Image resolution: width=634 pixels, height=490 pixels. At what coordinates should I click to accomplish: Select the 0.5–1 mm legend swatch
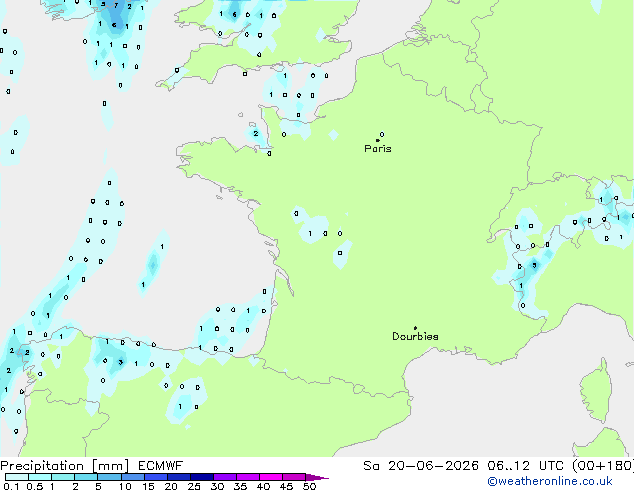(x=40, y=477)
